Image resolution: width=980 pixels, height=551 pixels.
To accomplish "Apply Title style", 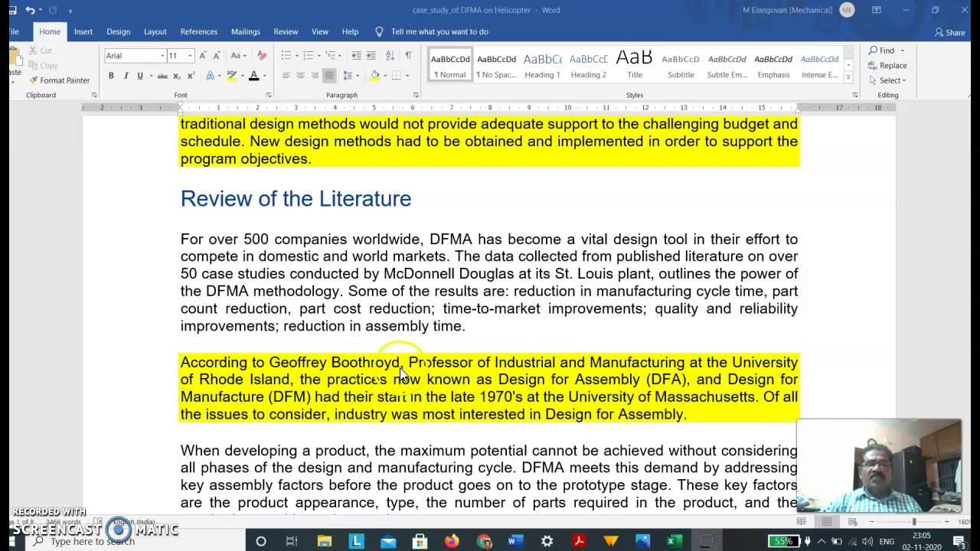I will point(635,65).
